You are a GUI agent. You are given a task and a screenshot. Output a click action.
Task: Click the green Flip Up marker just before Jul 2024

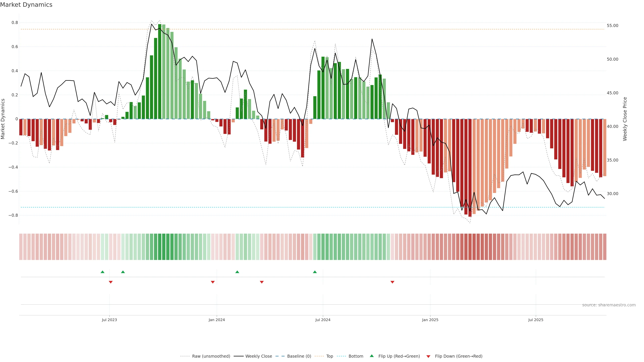[x=315, y=272]
